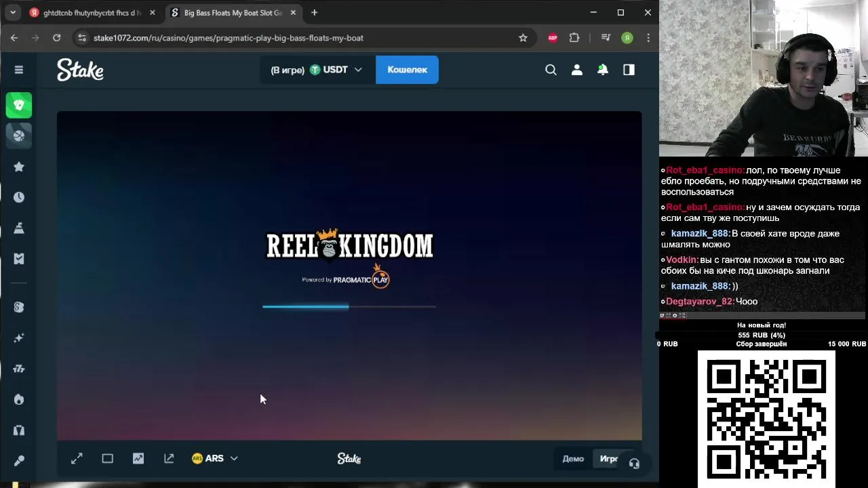868x488 pixels.
Task: Expand the USDT balance currency dropdown
Action: click(x=316, y=70)
